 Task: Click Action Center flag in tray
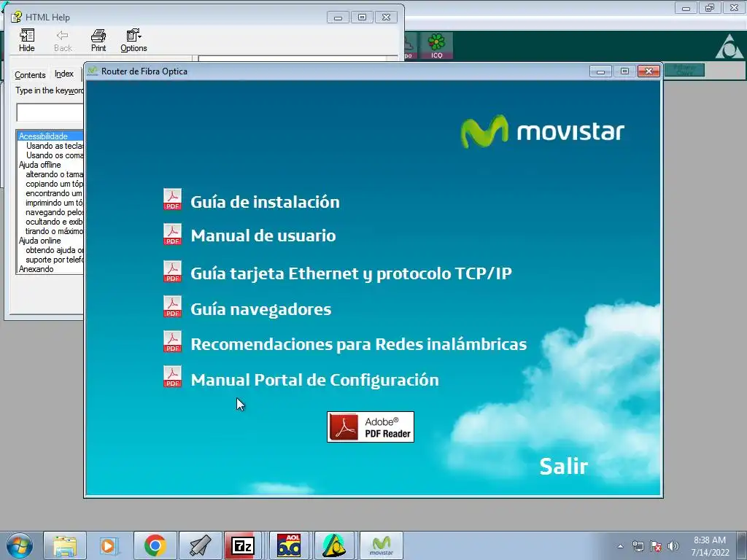pyautogui.click(x=656, y=546)
